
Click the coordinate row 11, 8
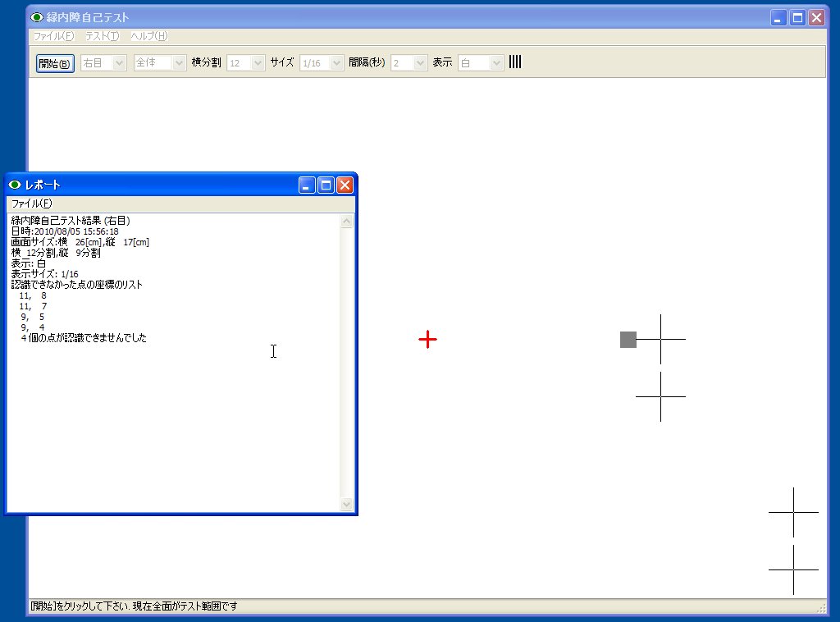[33, 295]
